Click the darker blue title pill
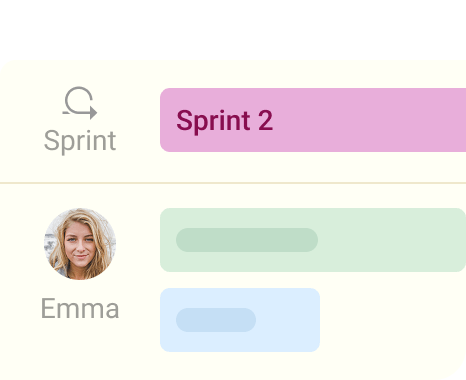The height and width of the screenshot is (380, 466). [x=216, y=320]
